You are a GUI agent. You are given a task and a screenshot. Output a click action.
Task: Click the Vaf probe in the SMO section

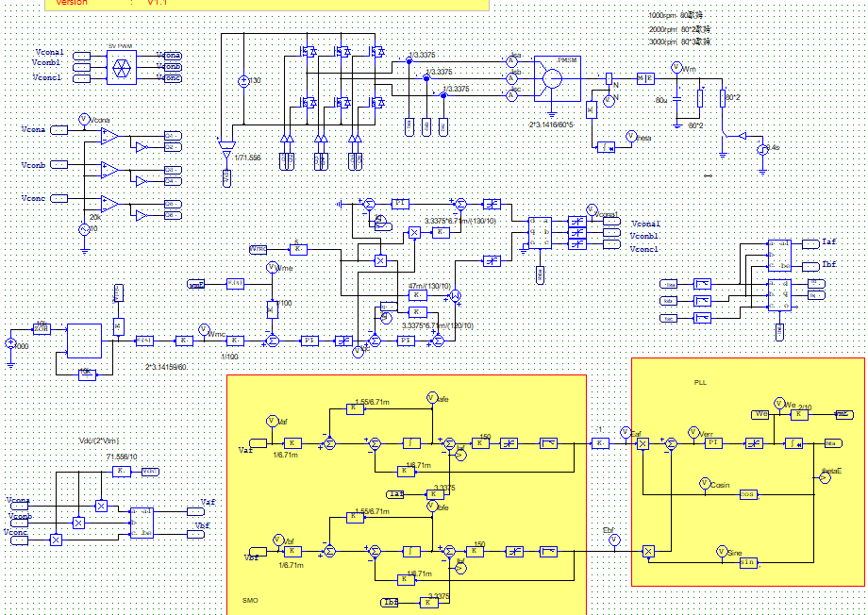[x=272, y=422]
